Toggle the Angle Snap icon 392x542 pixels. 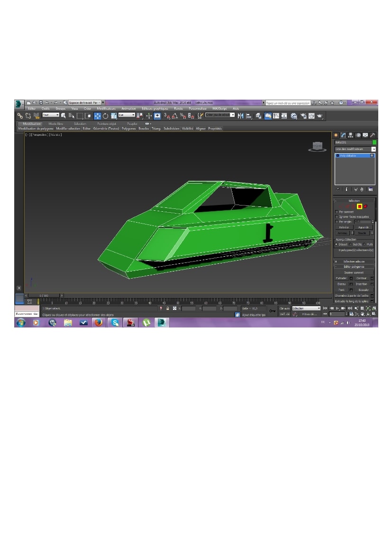[x=175, y=116]
